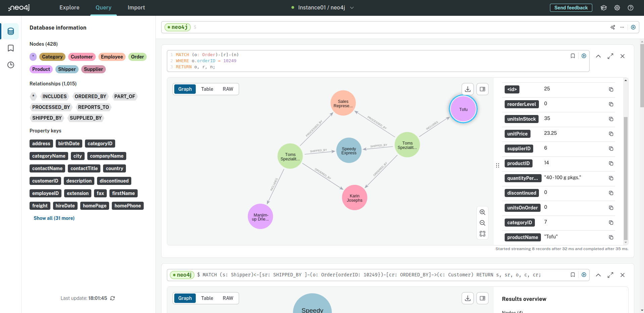Click the AI sparkle icon in query bar
The height and width of the screenshot is (313, 644).
tap(613, 27)
